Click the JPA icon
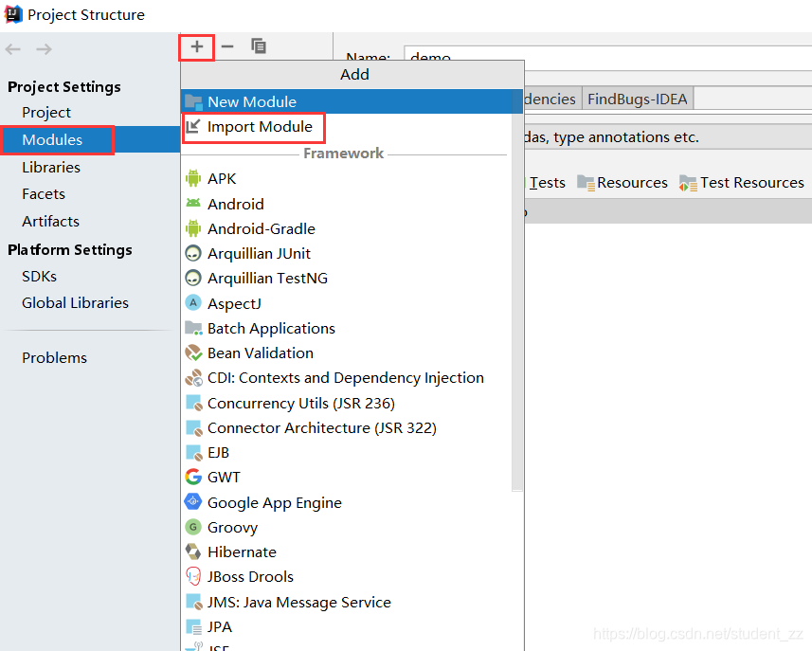 coord(193,626)
